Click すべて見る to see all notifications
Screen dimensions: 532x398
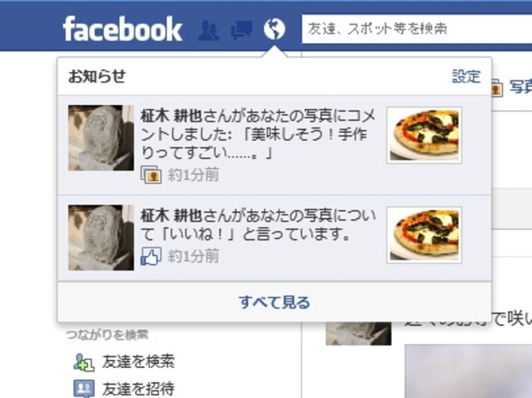[275, 302]
